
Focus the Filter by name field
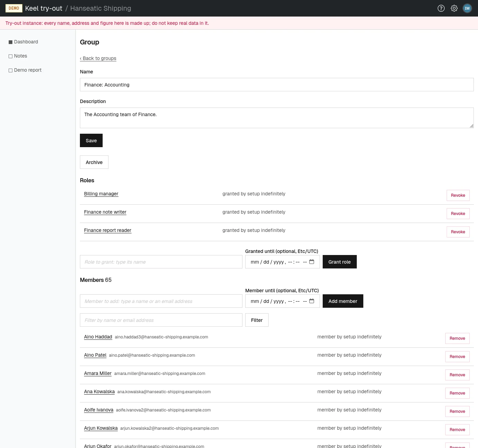coord(161,320)
